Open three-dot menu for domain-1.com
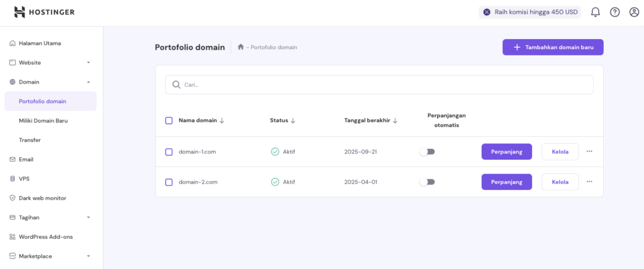Viewport: 644px width, 269px height. coord(589,151)
